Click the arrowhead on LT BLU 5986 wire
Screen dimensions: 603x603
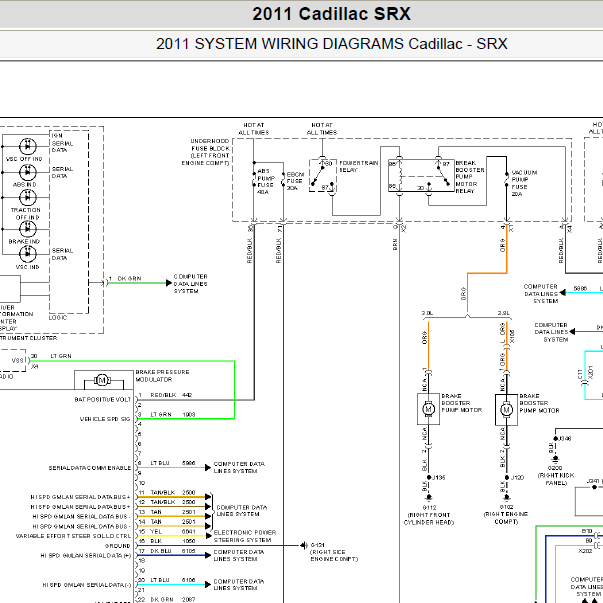tap(208, 468)
